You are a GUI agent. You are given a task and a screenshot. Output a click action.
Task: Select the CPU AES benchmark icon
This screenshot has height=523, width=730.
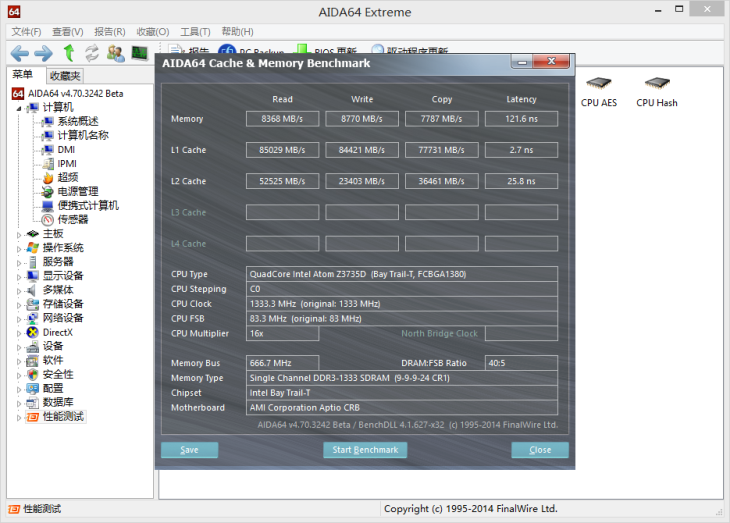[599, 93]
